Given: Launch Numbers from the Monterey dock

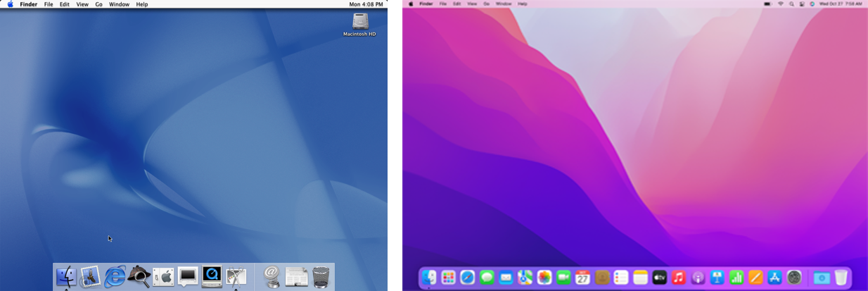Looking at the screenshot, I should [x=736, y=278].
